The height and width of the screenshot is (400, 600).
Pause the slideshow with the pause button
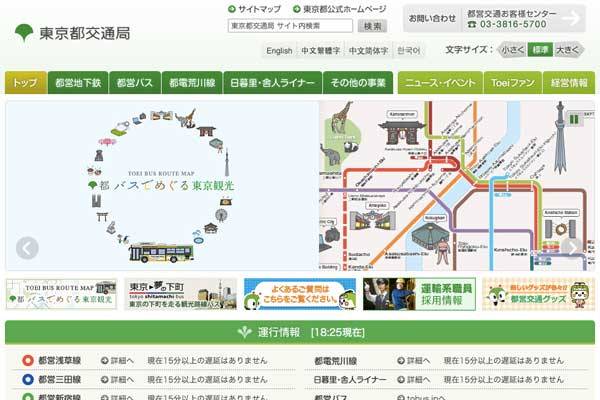(574, 119)
